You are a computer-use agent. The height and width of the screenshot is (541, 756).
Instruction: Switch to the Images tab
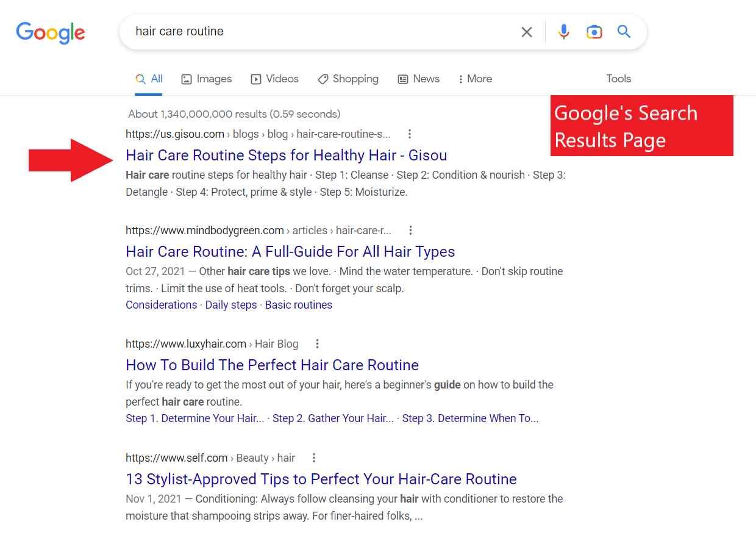207,79
